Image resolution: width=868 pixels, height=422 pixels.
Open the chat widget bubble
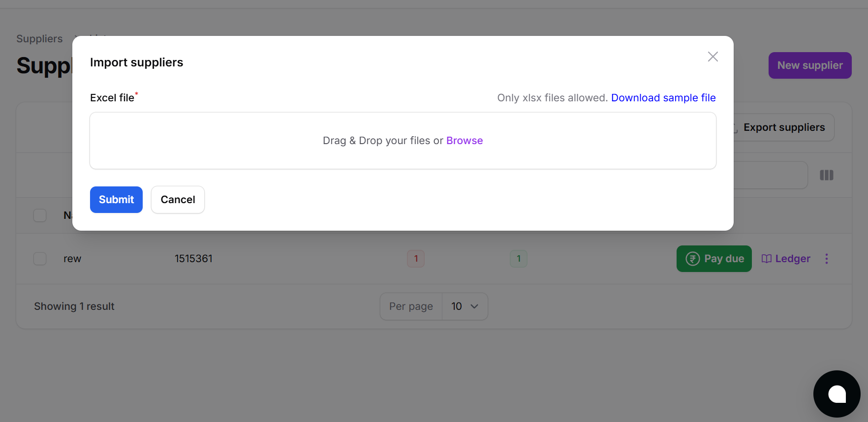[x=837, y=394]
